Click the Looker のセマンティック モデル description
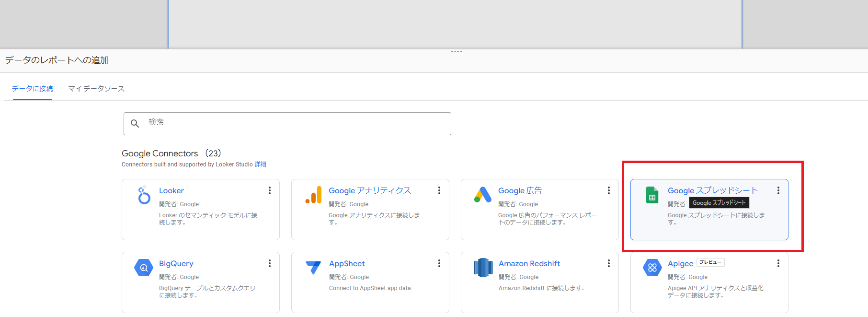The image size is (868, 317). tap(208, 219)
